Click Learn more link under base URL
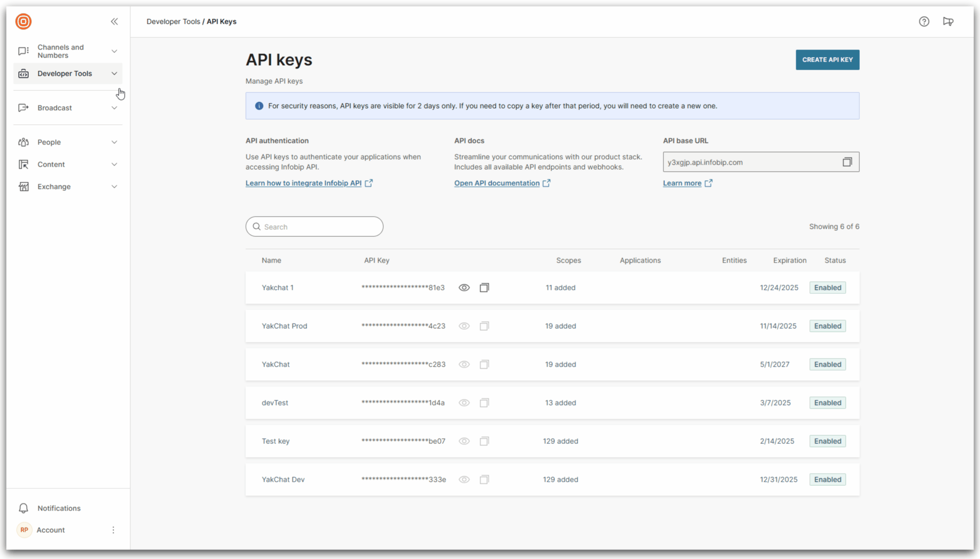 click(x=682, y=183)
